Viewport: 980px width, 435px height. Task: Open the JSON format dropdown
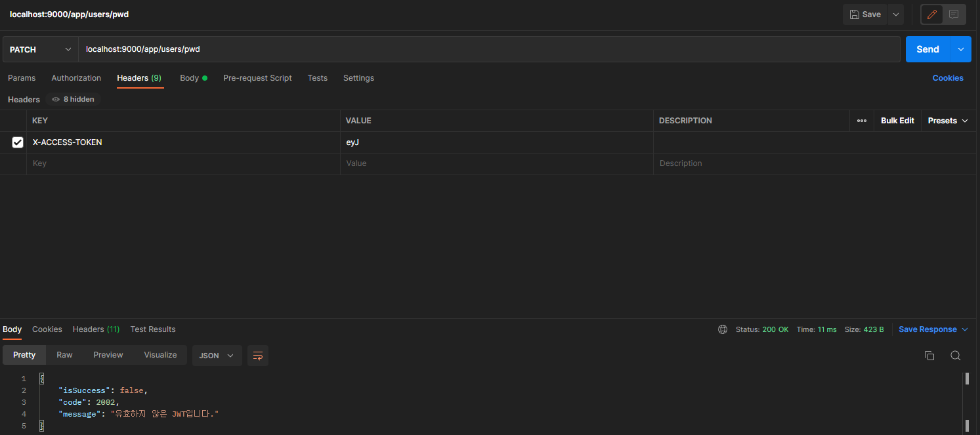217,356
